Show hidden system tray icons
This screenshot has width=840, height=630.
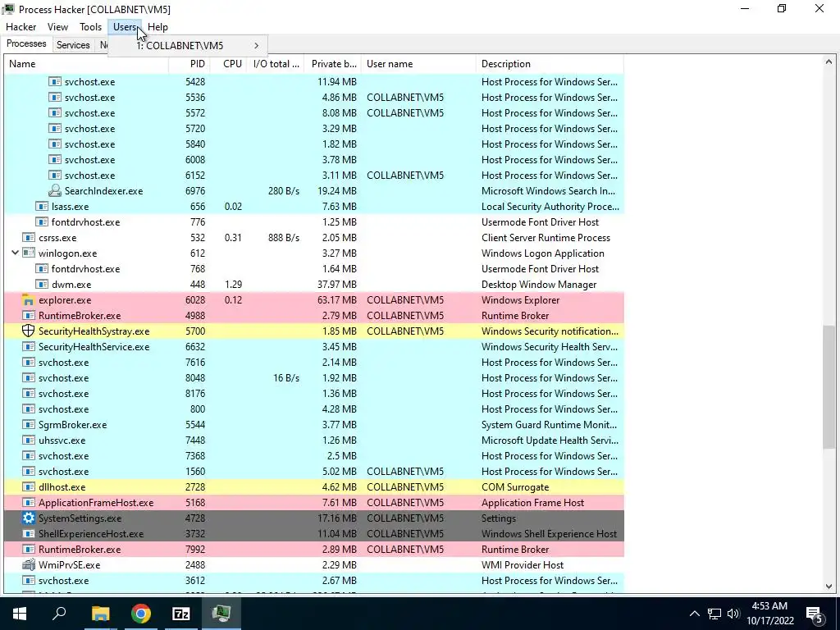click(x=694, y=614)
